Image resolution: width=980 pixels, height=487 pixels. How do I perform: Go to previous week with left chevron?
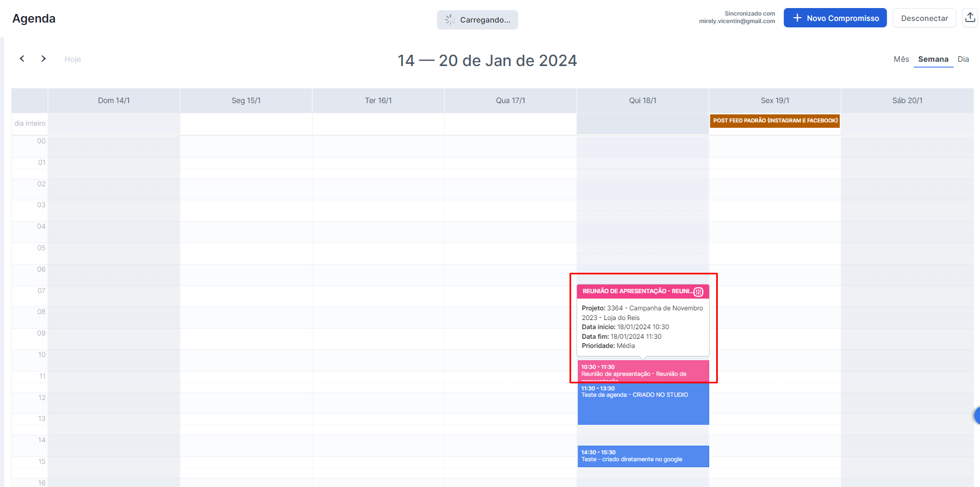pos(22,59)
